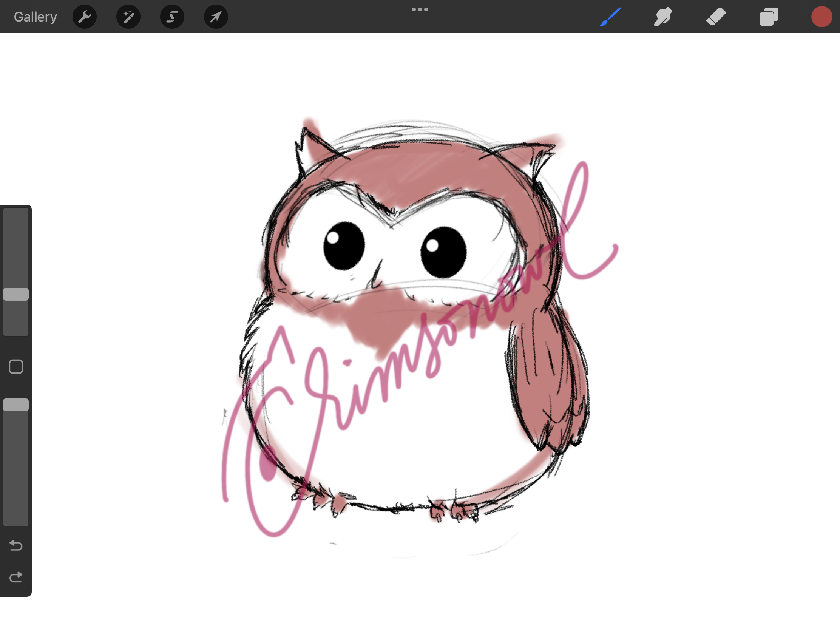Open the color picker swatch
Image resolution: width=840 pixels, height=630 pixels.
[x=821, y=17]
